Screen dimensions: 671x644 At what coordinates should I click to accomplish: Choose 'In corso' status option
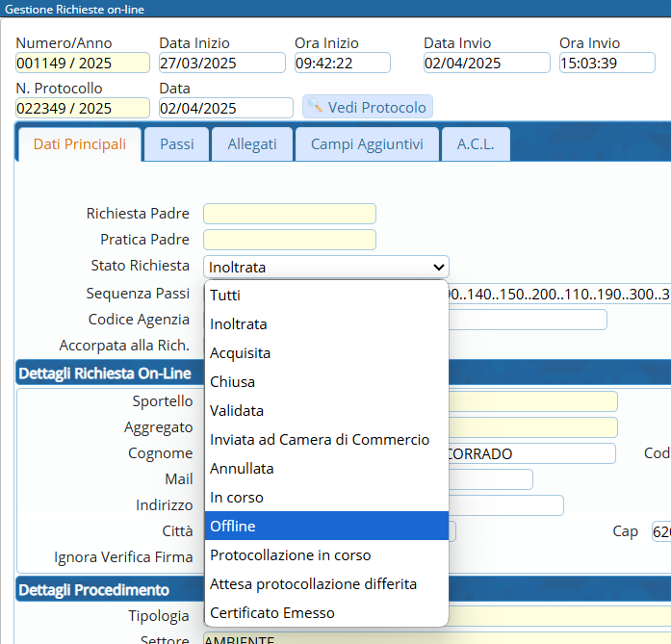pos(326,498)
